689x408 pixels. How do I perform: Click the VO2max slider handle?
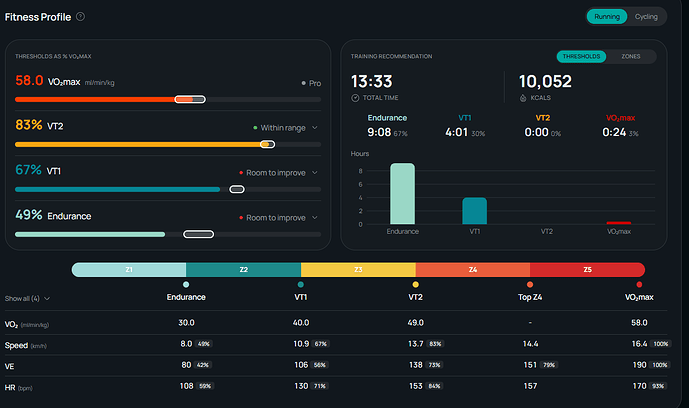pyautogui.click(x=190, y=99)
